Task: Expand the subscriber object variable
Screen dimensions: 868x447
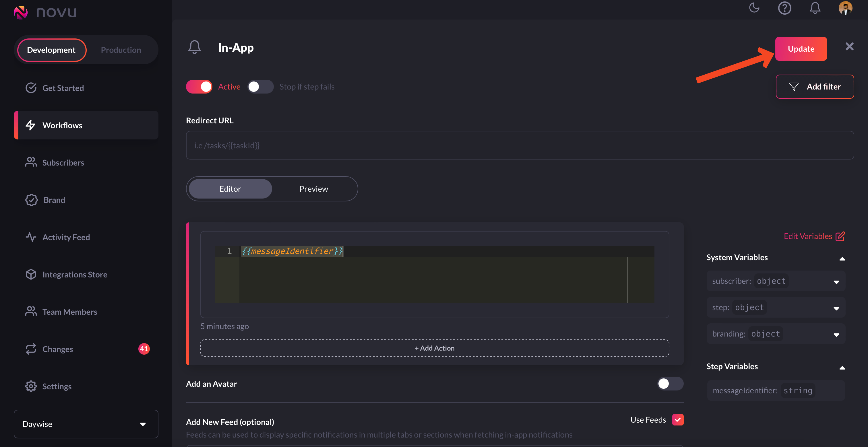Action: coord(836,282)
